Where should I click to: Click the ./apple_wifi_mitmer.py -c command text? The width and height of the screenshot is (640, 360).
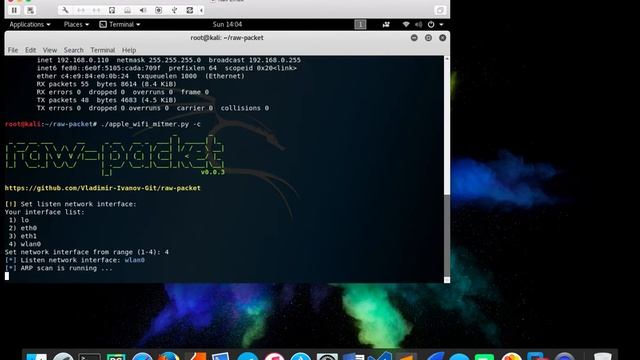click(x=151, y=124)
